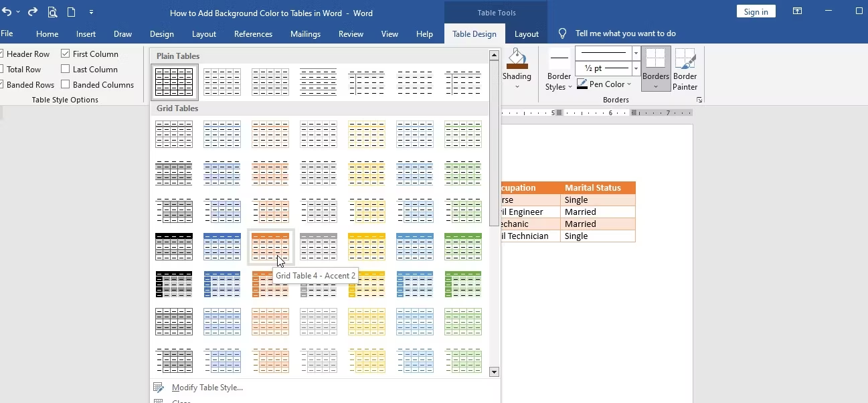Choose the Table Grid Light style
This screenshot has width=868, height=403.
pos(222,82)
